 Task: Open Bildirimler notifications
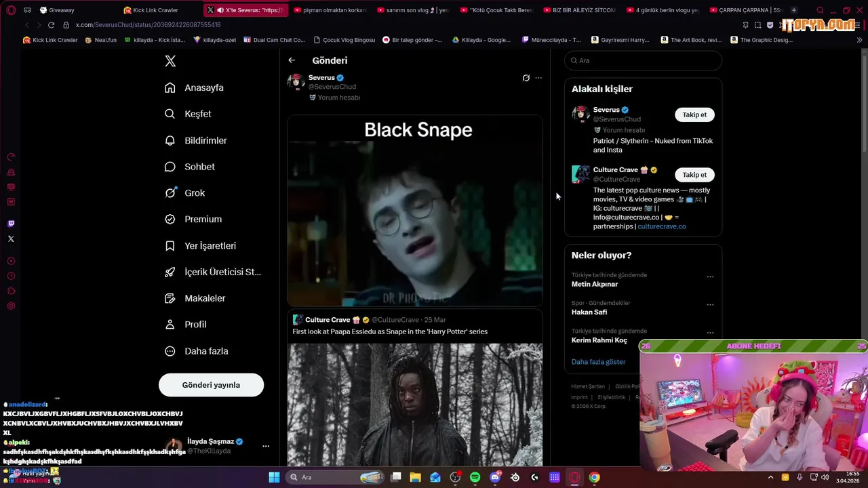click(x=195, y=140)
